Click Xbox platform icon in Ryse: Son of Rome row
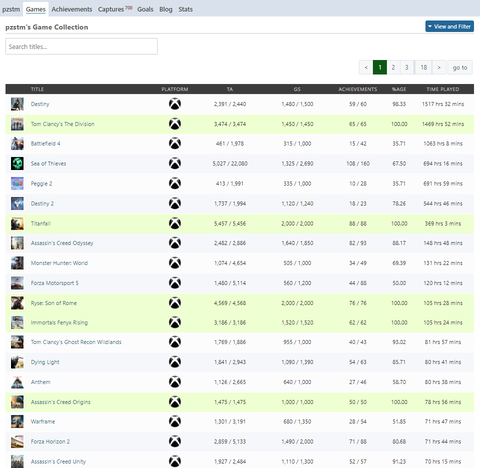The height and width of the screenshot is (468, 480). coord(175,303)
